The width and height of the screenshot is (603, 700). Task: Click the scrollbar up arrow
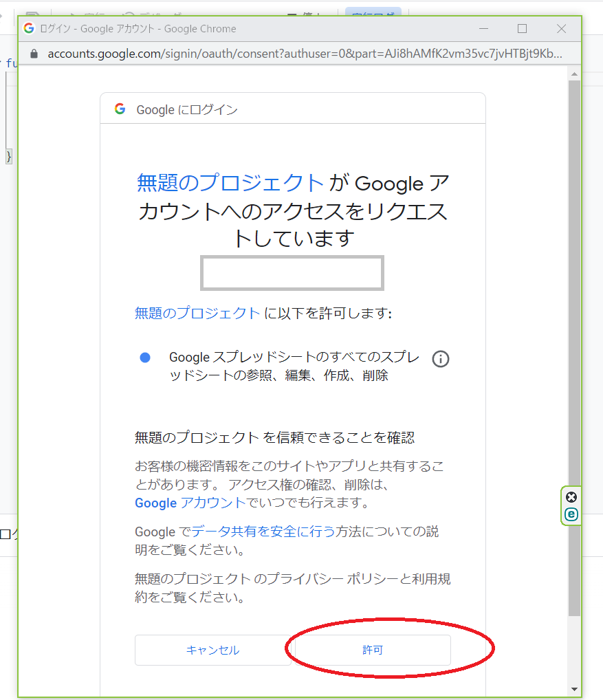574,72
